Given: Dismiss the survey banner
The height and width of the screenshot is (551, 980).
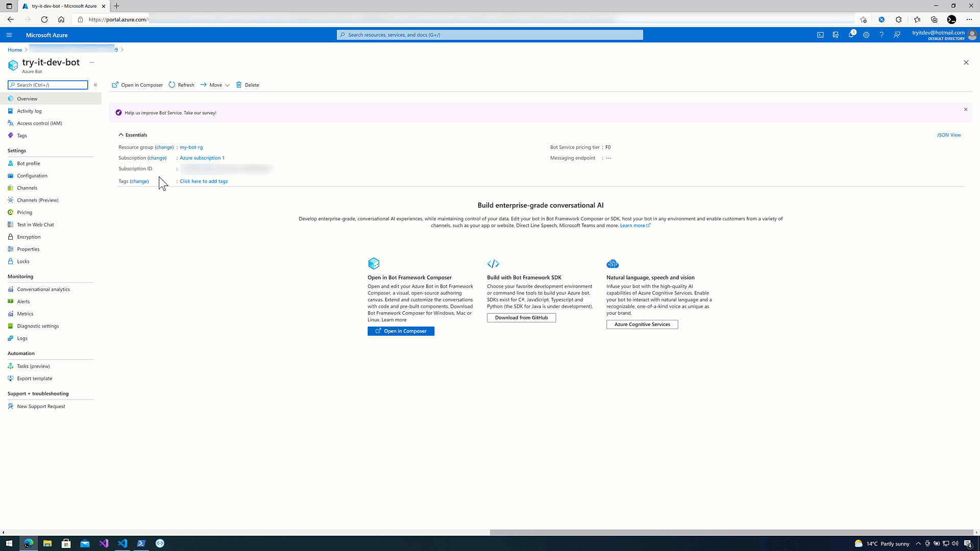Looking at the screenshot, I should tap(966, 110).
